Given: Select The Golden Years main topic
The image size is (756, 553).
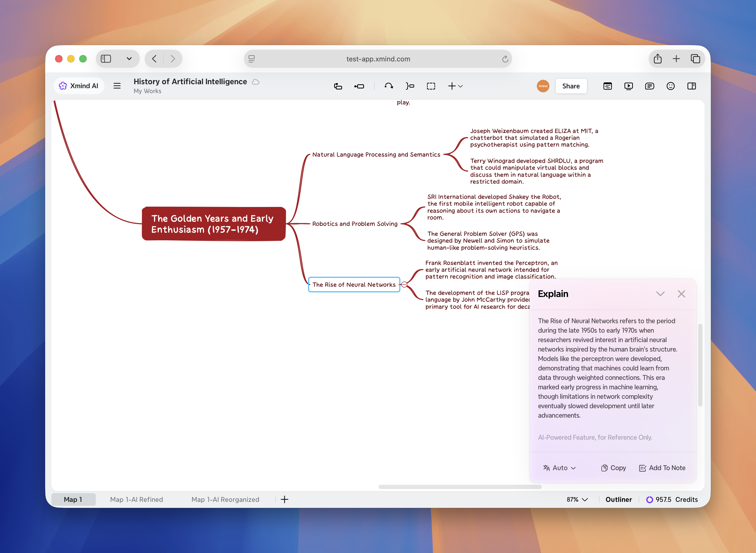Looking at the screenshot, I should tap(214, 224).
